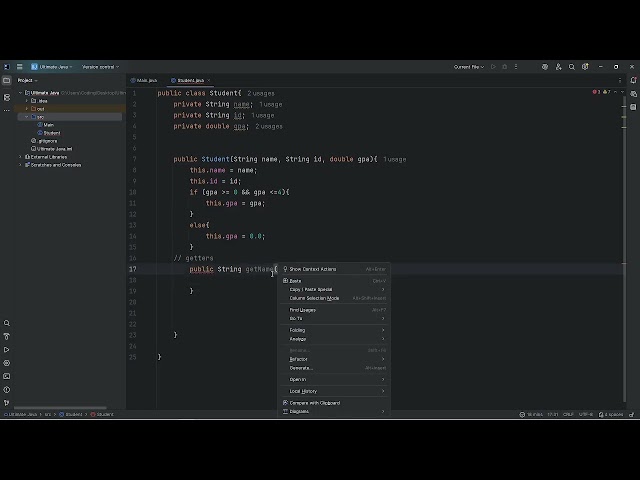The width and height of the screenshot is (640, 480).
Task: Open IDE settings and updates icon
Action: pos(585,67)
